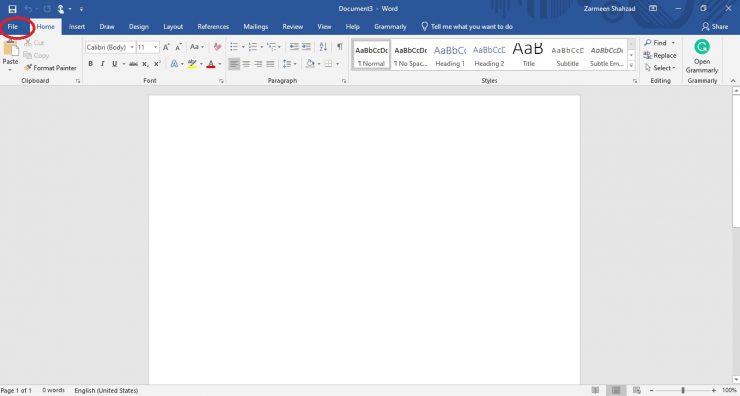The width and height of the screenshot is (740, 396).
Task: Expand the Styles gallery more arrow
Action: pyautogui.click(x=631, y=66)
